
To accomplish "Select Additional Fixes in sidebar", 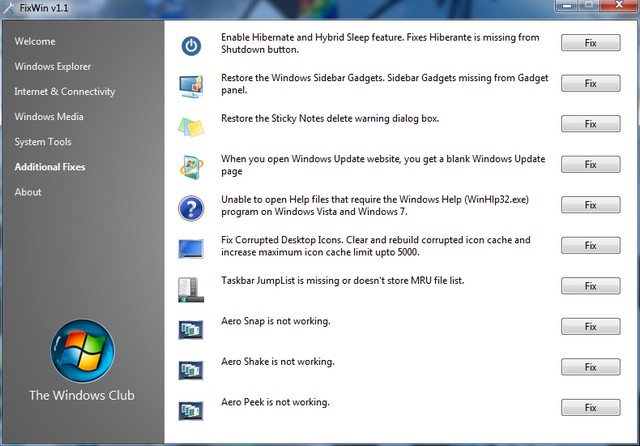I will pyautogui.click(x=50, y=167).
